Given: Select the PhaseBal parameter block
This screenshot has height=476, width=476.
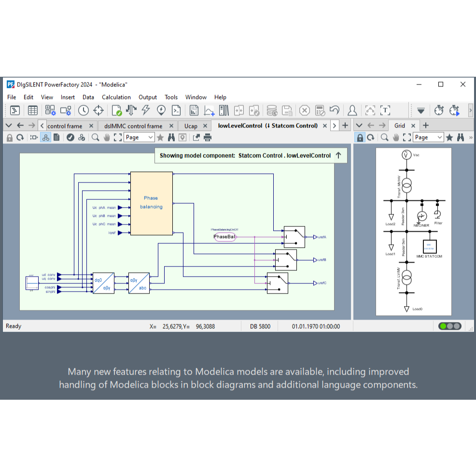Looking at the screenshot, I should (224, 237).
